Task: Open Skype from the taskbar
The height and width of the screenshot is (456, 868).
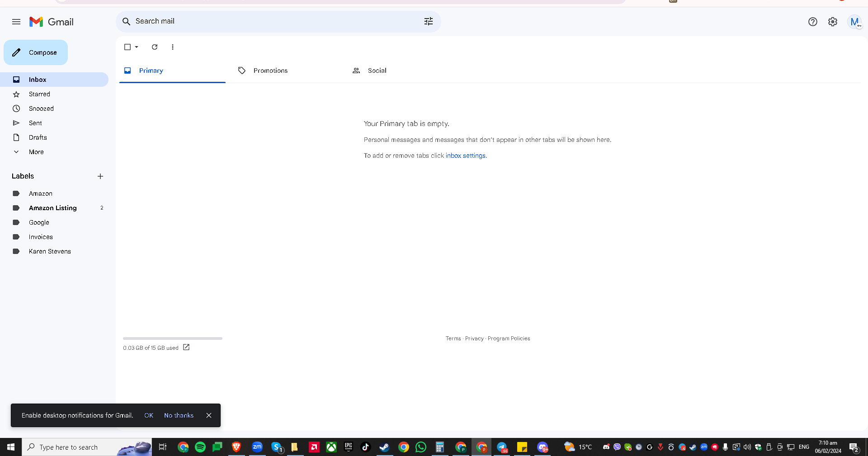Action: pyautogui.click(x=277, y=447)
